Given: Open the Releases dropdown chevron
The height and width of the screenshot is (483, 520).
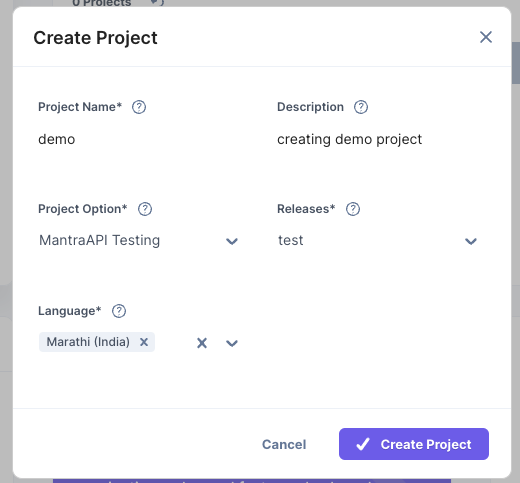Looking at the screenshot, I should pos(471,241).
